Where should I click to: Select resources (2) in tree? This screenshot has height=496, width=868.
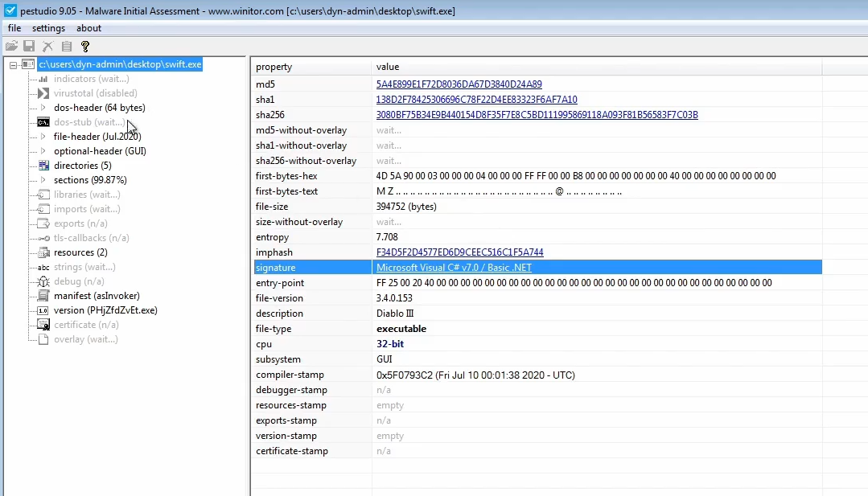(x=80, y=252)
